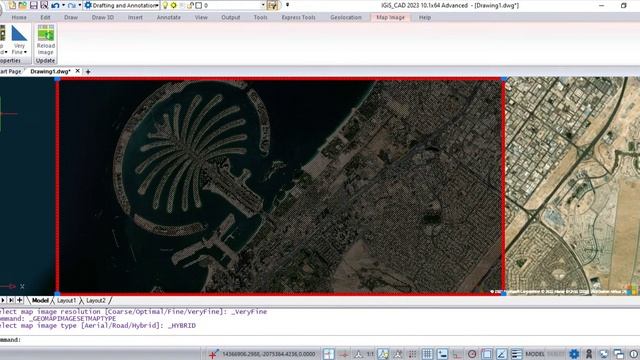Toggle the Ortho mode red angle icon
This screenshot has height=360, width=640.
click(x=457, y=354)
